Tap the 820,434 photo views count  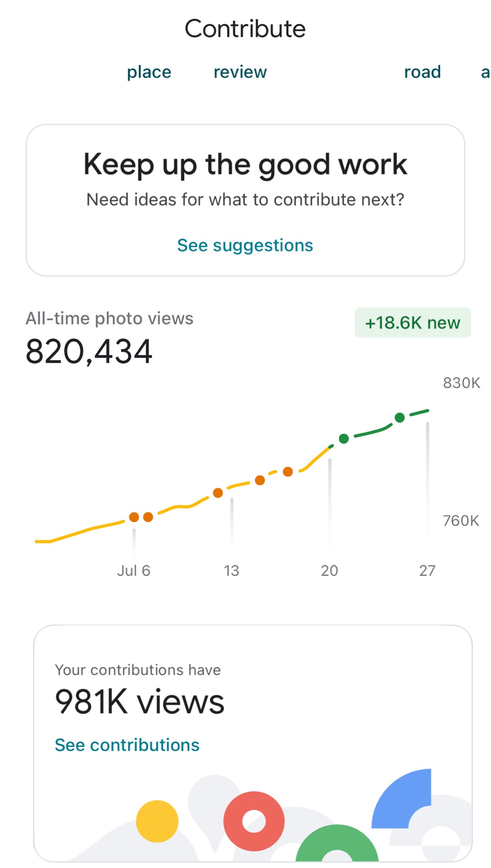coord(89,352)
